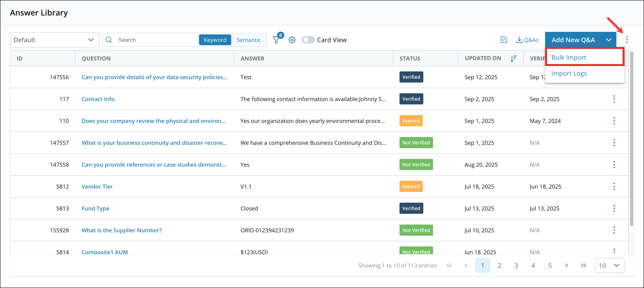Open the Default library dropdown
This screenshot has width=644, height=288.
click(x=54, y=40)
